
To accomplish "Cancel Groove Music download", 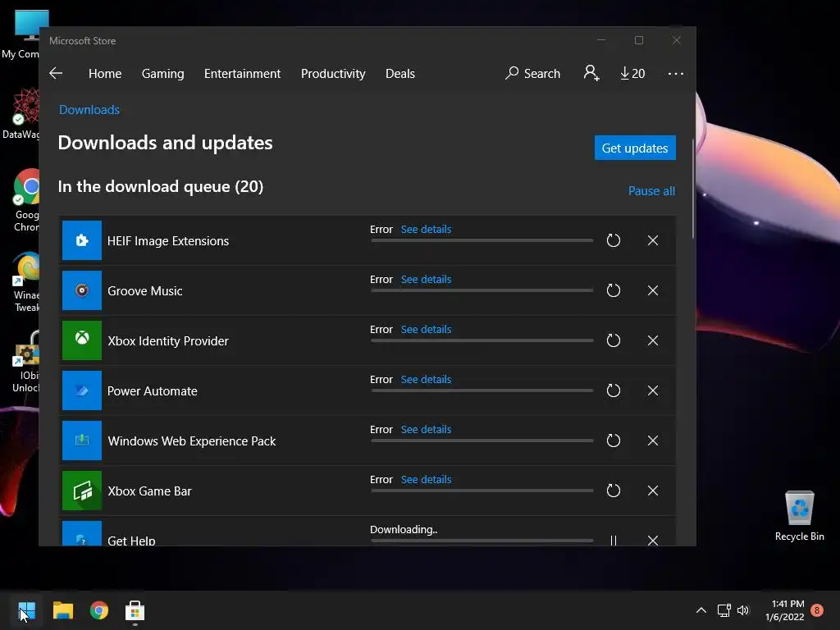I will 652,290.
